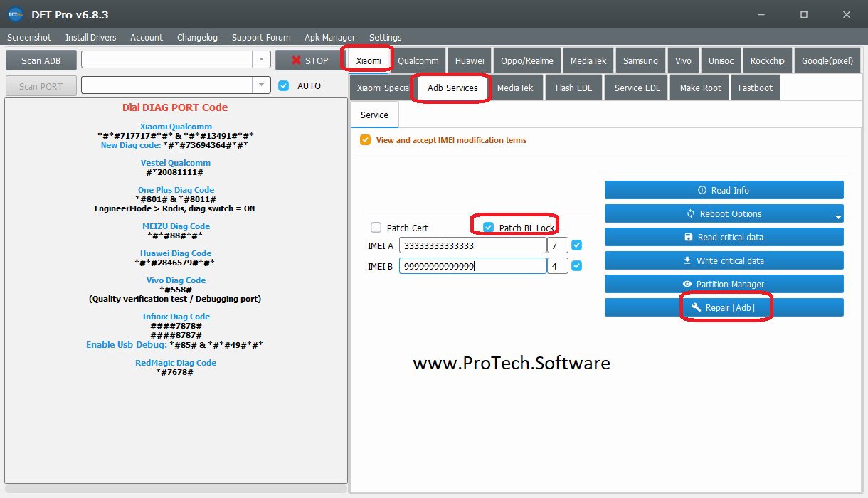Enable the Patch Cert checkbox

point(376,228)
